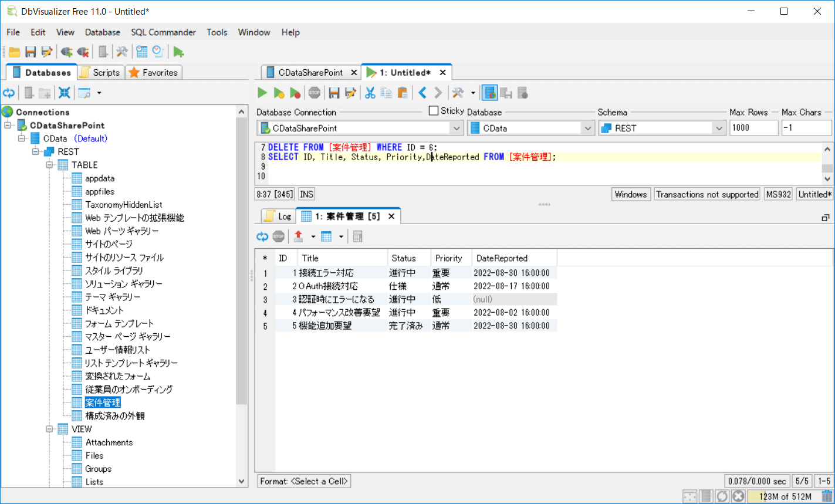Click the Max Rows input field
835x504 pixels.
coord(753,128)
